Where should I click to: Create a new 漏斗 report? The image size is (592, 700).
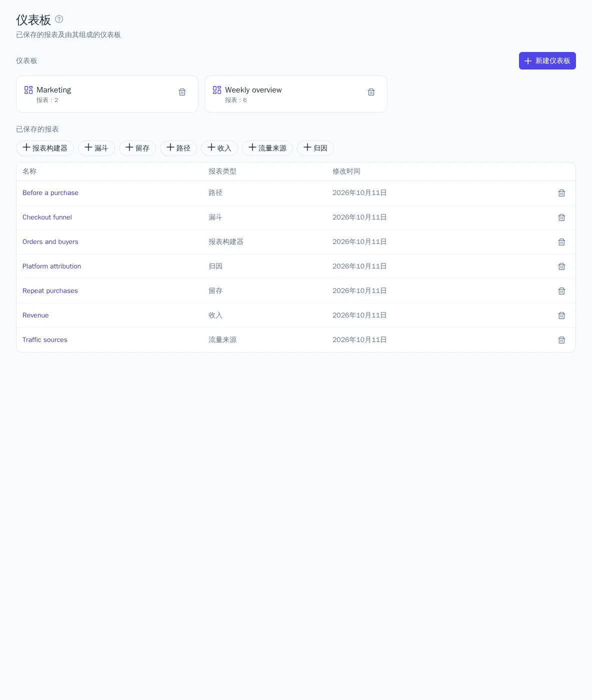pos(96,148)
